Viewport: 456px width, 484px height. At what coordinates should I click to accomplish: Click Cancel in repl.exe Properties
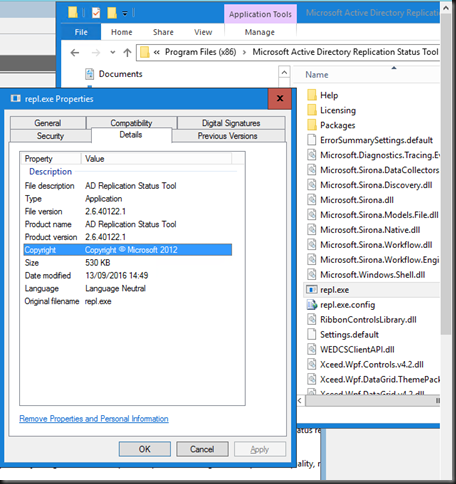click(x=202, y=449)
